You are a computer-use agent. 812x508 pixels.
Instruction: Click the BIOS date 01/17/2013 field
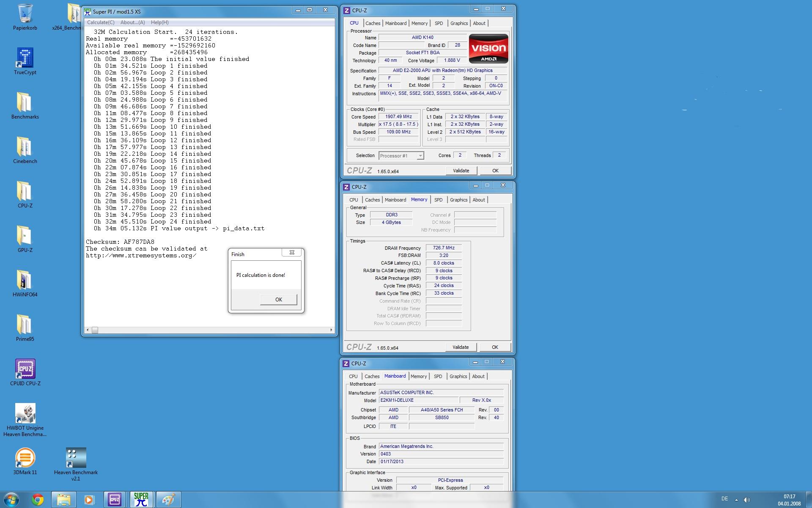point(441,461)
